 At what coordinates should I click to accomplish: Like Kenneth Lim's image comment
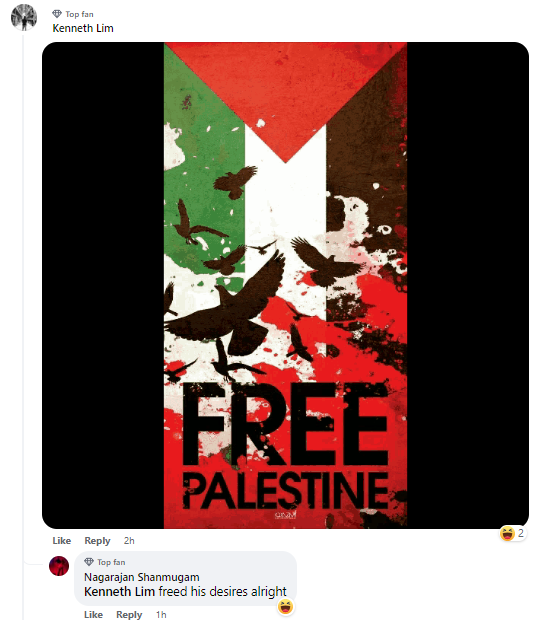click(x=62, y=541)
